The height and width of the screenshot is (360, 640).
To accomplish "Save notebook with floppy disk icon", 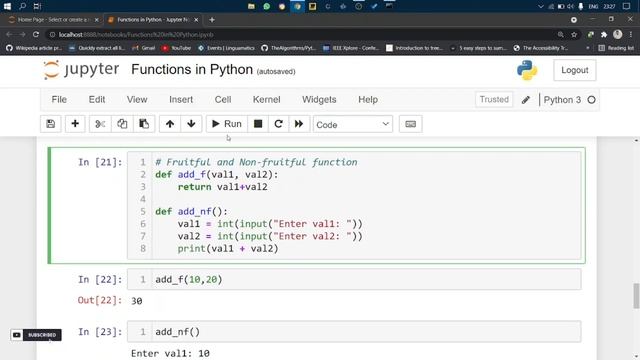I will click(x=51, y=124).
